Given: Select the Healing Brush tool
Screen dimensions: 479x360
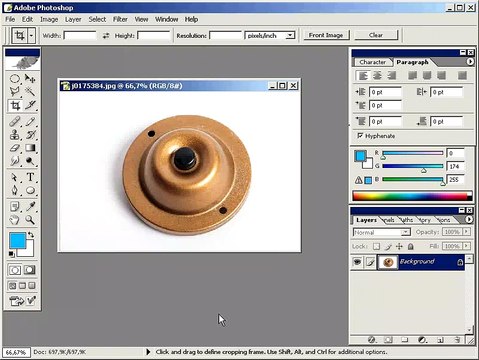Looking at the screenshot, I should tap(15, 121).
